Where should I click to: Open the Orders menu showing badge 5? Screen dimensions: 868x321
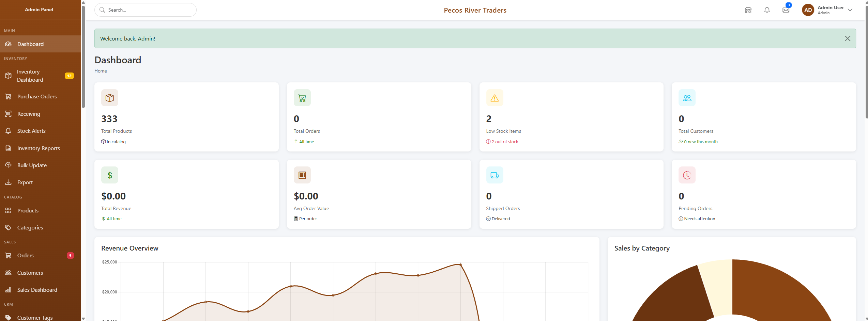tap(9, 255)
